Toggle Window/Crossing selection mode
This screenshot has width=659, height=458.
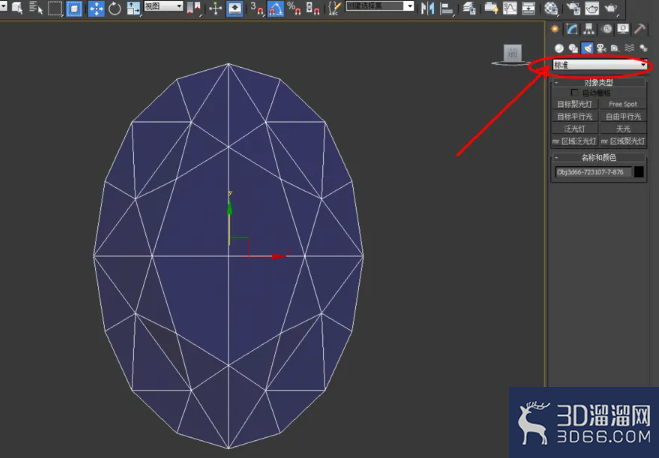pos(74,8)
